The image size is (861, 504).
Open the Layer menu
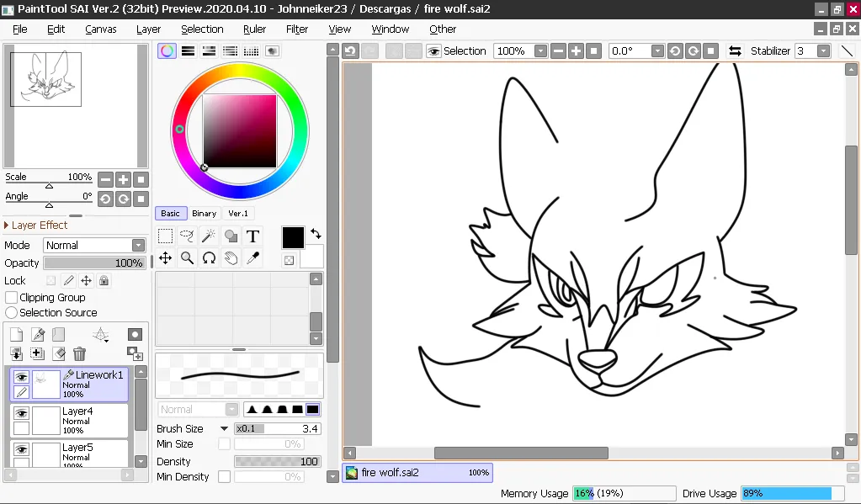(x=148, y=29)
